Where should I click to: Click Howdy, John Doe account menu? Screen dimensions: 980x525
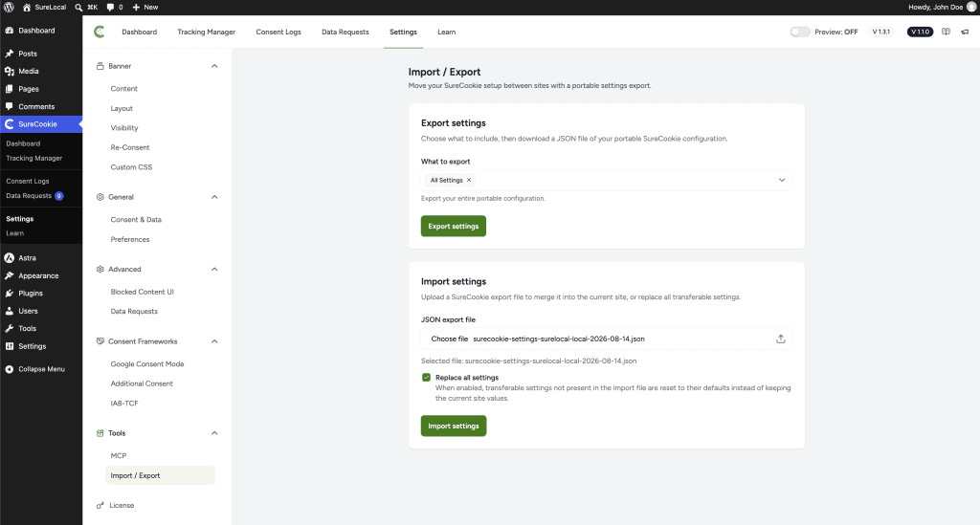[x=942, y=8]
